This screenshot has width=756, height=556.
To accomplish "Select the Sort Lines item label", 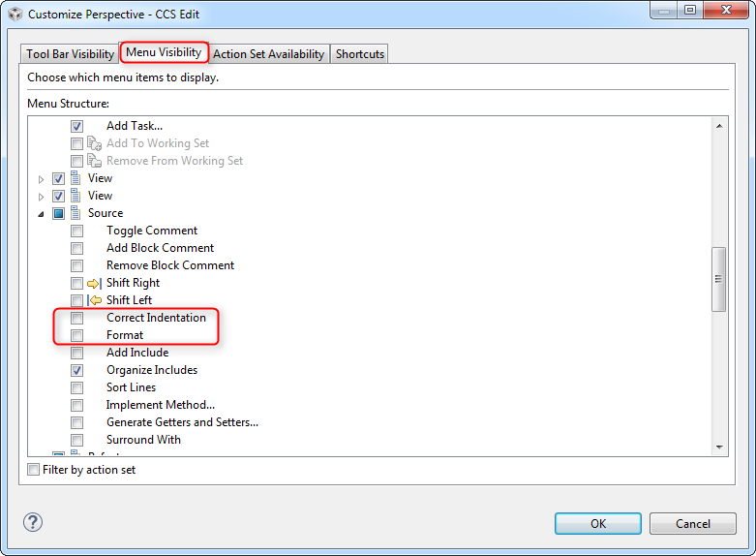I will 131,387.
